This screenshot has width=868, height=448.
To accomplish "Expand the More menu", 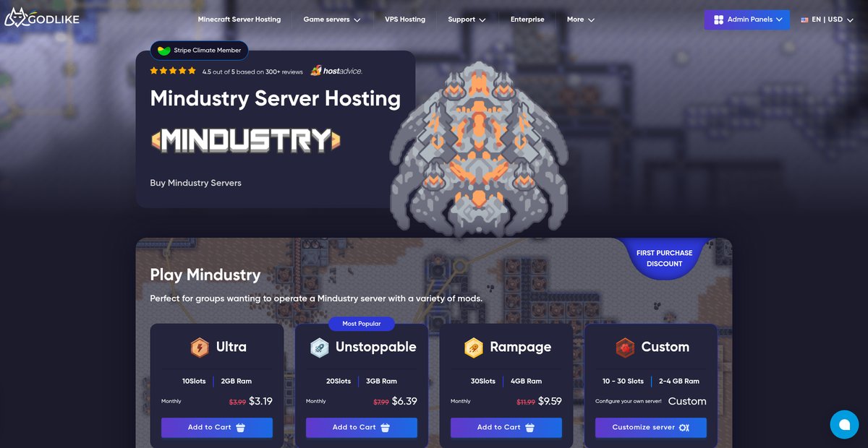I will point(581,20).
